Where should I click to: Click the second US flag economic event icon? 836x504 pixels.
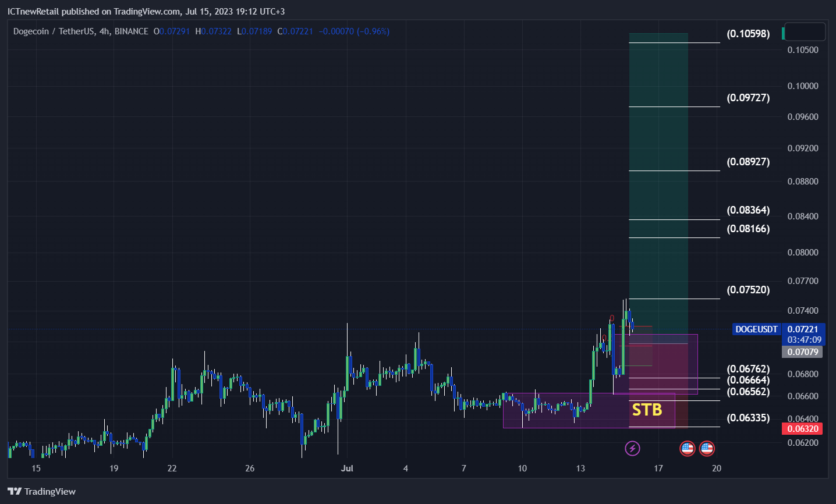pos(707,448)
